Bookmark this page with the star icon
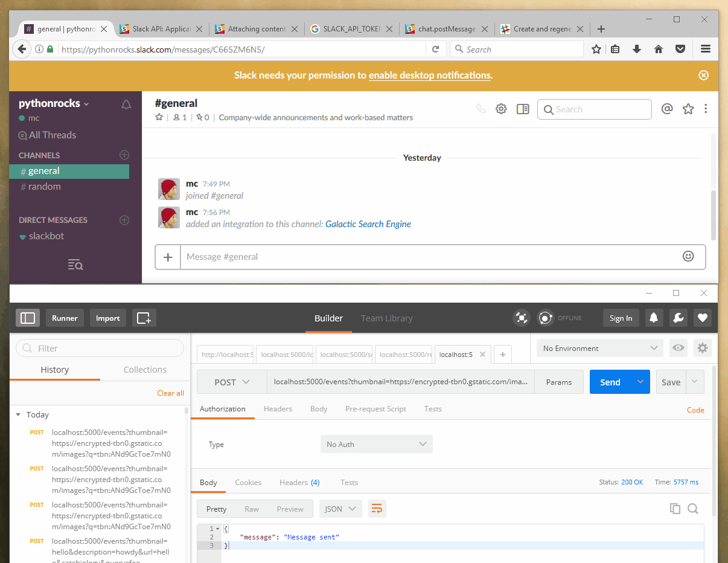728x563 pixels. tap(596, 49)
